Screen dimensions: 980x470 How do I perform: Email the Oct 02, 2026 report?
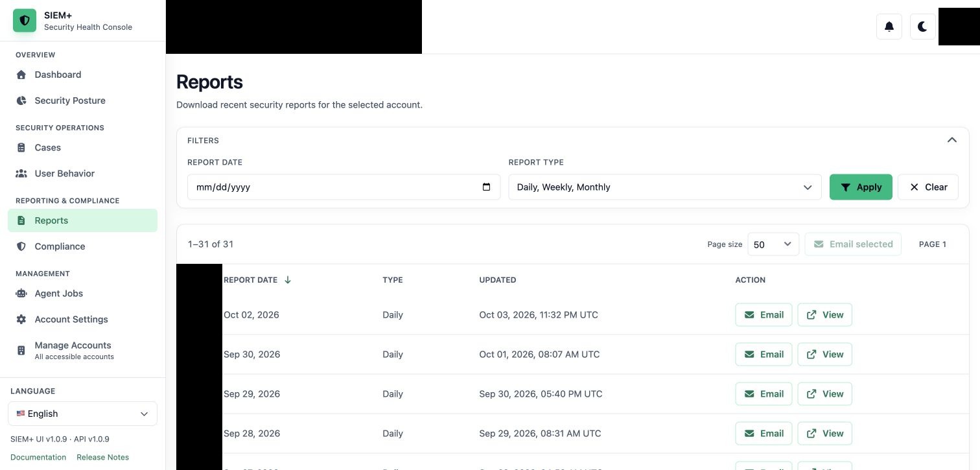[764, 315]
